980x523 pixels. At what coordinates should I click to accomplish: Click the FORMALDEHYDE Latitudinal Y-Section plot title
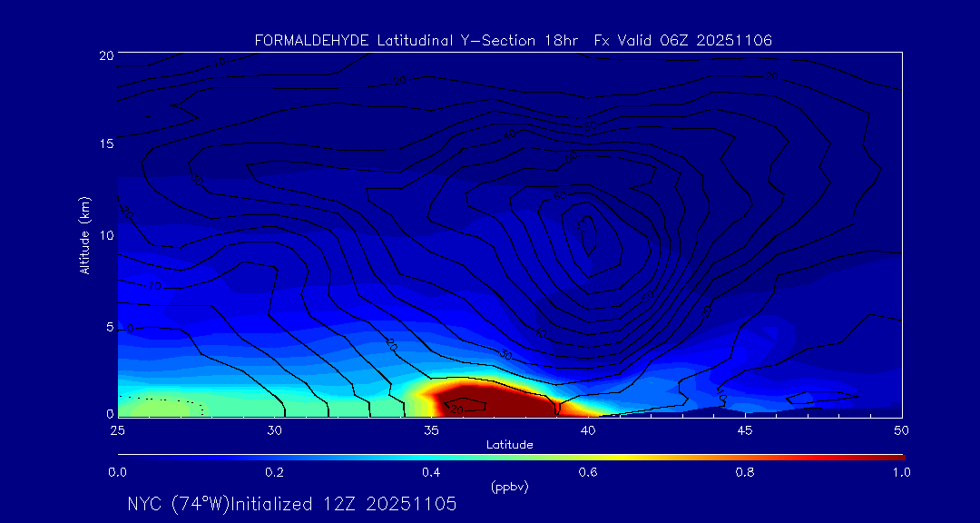pyautogui.click(x=513, y=41)
